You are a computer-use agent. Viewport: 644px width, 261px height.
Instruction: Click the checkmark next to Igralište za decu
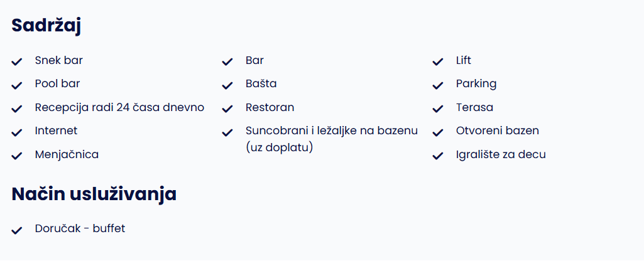pyautogui.click(x=438, y=156)
